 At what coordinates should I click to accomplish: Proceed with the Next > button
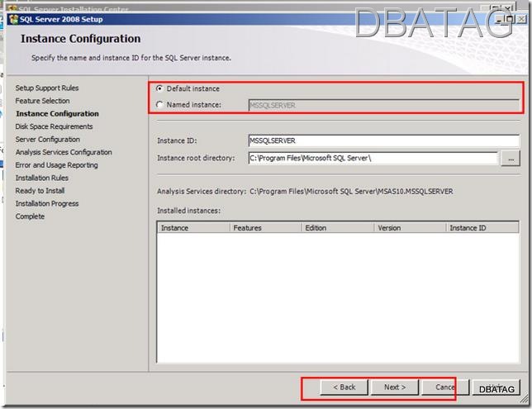pos(395,388)
